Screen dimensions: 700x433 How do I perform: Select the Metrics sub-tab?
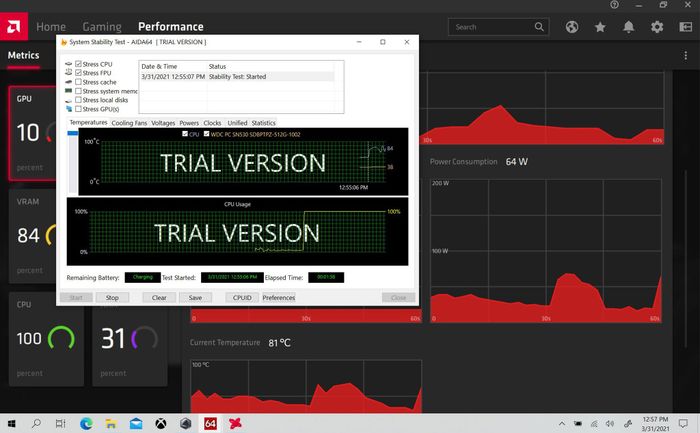(x=23, y=55)
